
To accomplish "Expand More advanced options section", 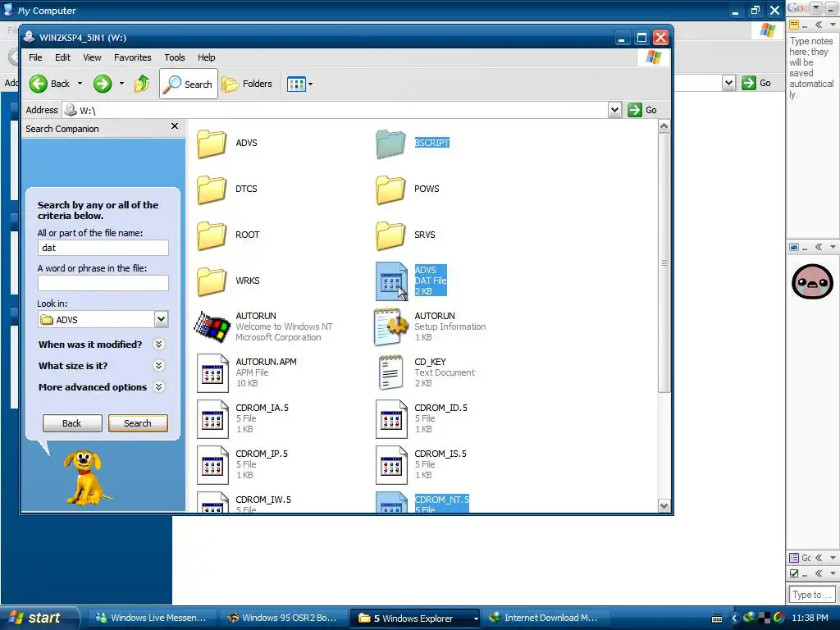I will coord(158,387).
